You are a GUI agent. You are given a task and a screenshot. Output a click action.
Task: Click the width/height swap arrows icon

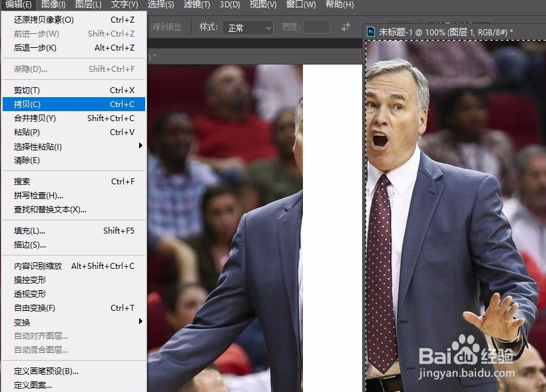346,27
